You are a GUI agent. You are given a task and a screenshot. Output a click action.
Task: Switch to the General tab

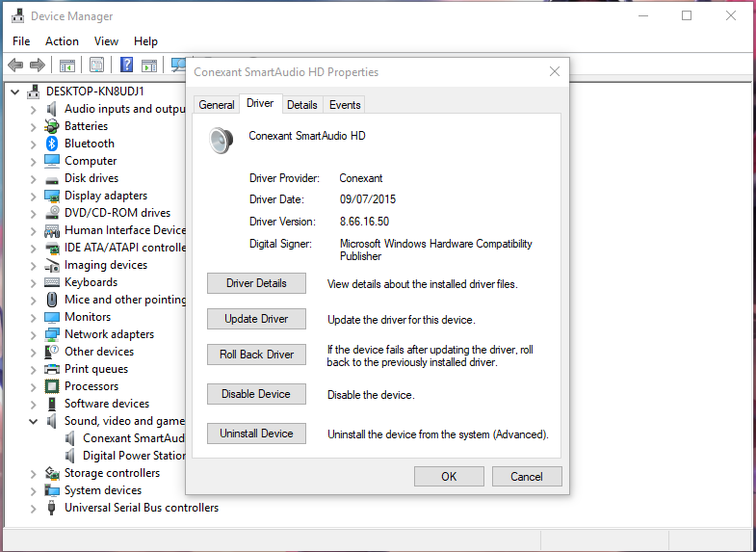pyautogui.click(x=217, y=105)
